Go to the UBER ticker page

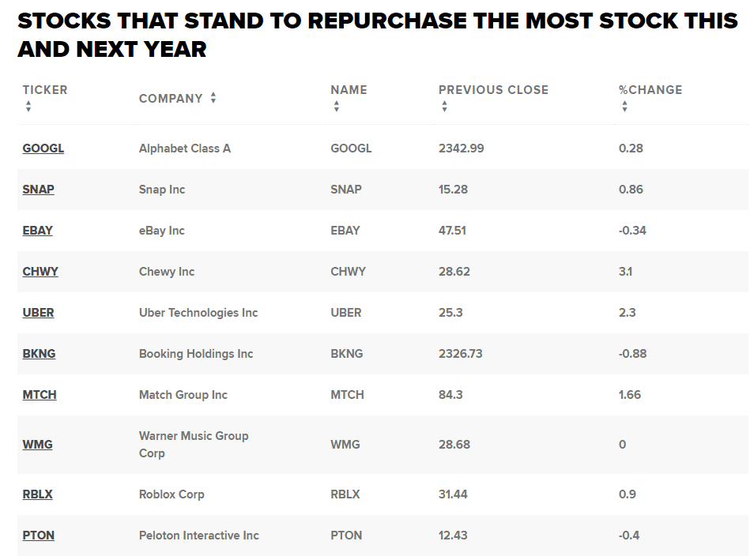click(39, 313)
